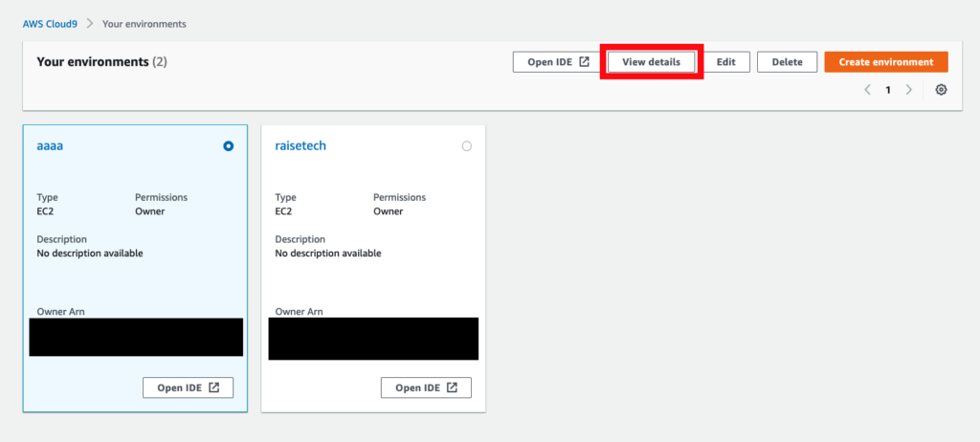This screenshot has height=442, width=980.
Task: Delete the selected environment
Action: [787, 62]
